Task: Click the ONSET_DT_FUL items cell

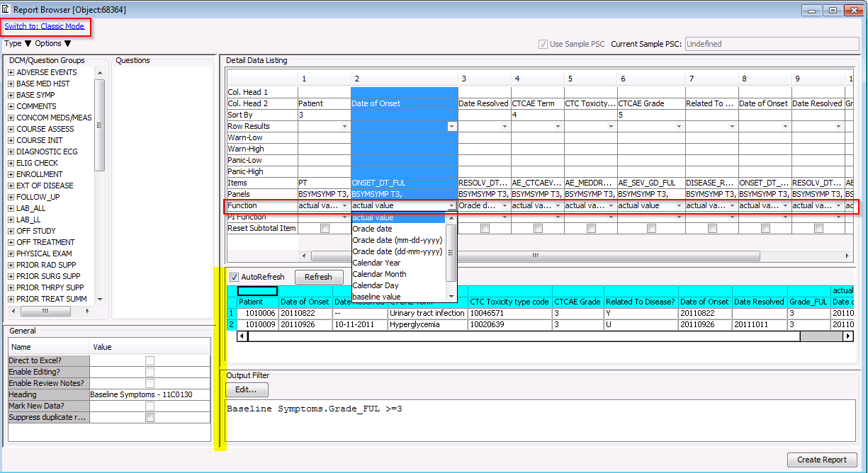Action: coord(404,183)
